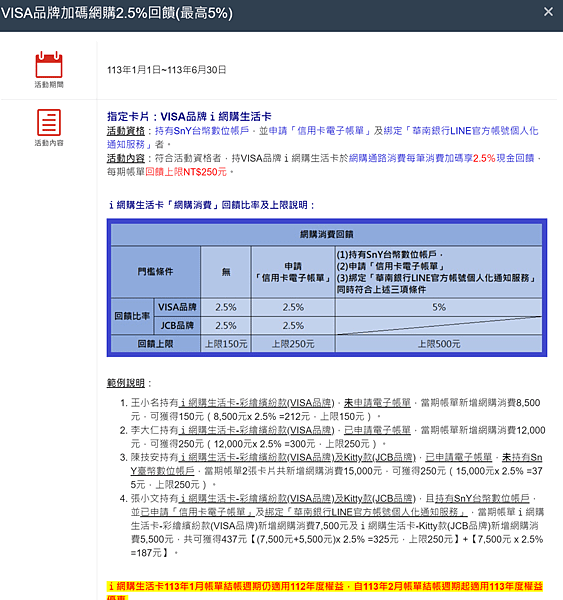Click the JCB品牌 row label

177,326
